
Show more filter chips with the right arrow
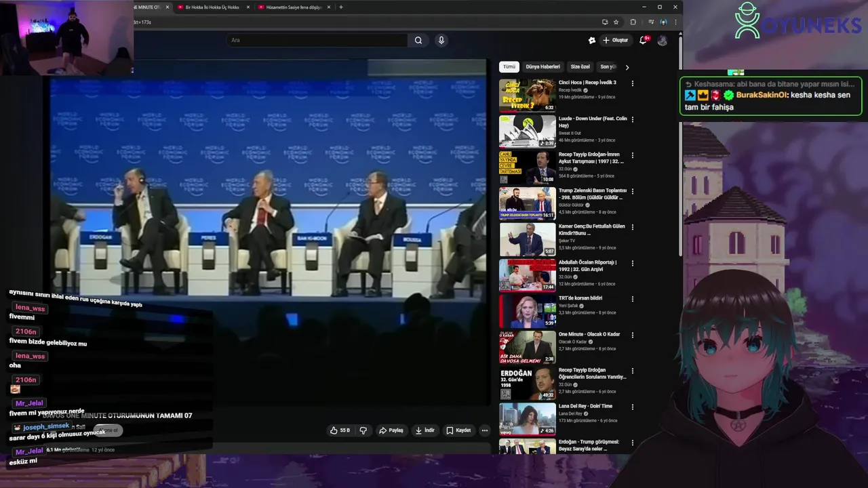point(627,67)
